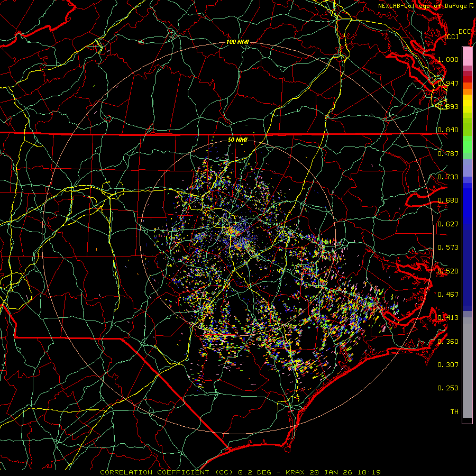Click the DCC product label
Screen dimensions: 476x476
(465, 32)
